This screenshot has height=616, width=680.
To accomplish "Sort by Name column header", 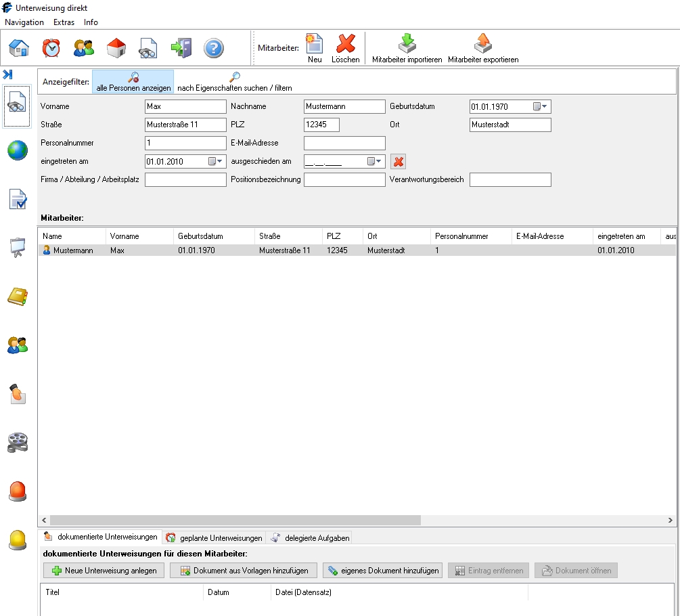I will 72,236.
